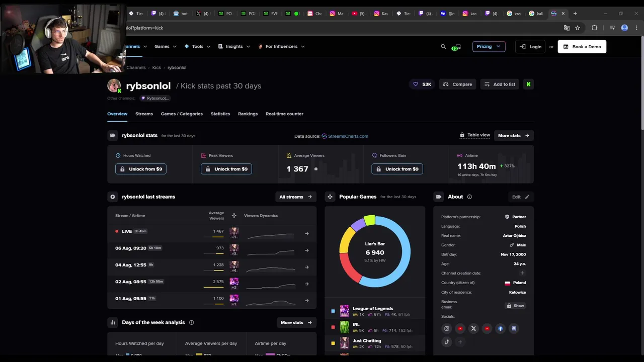The image size is (644, 362).
Task: Add channel creation date plus icon
Action: pos(522,273)
